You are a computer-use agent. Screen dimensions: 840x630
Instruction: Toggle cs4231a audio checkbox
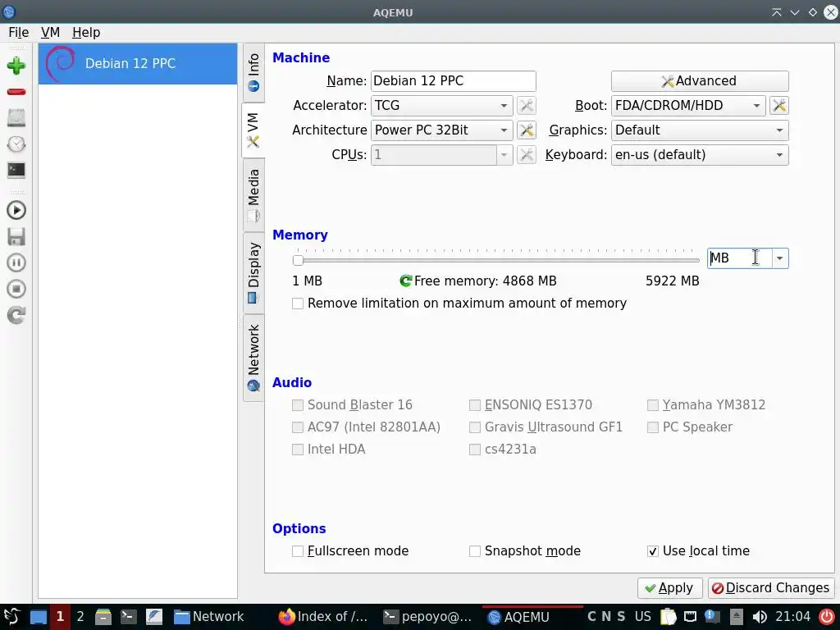(x=475, y=450)
